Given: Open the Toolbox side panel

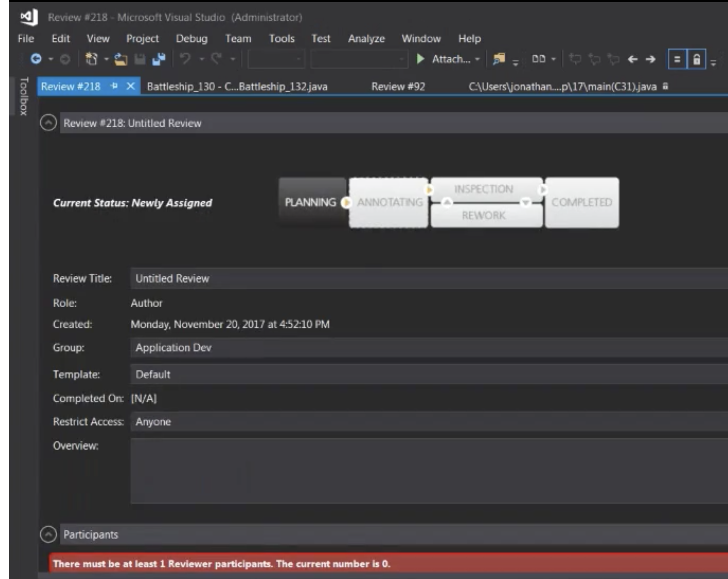Looking at the screenshot, I should click(x=24, y=96).
